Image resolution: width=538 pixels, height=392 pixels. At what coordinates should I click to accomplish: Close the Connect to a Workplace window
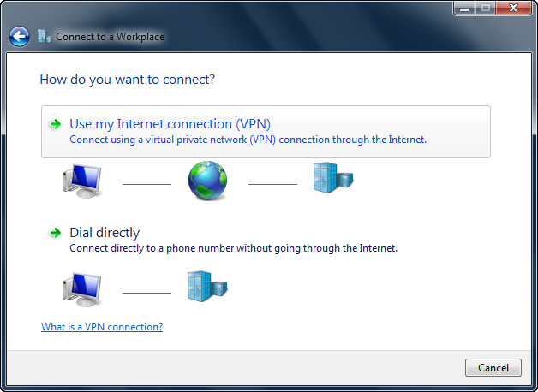click(x=514, y=9)
